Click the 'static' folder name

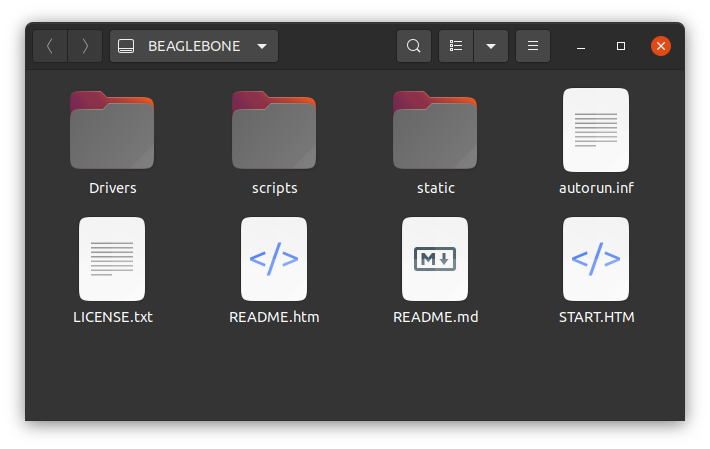[436, 188]
